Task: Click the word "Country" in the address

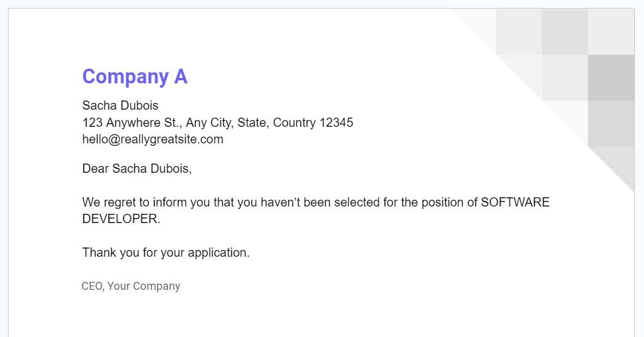Action: click(294, 123)
